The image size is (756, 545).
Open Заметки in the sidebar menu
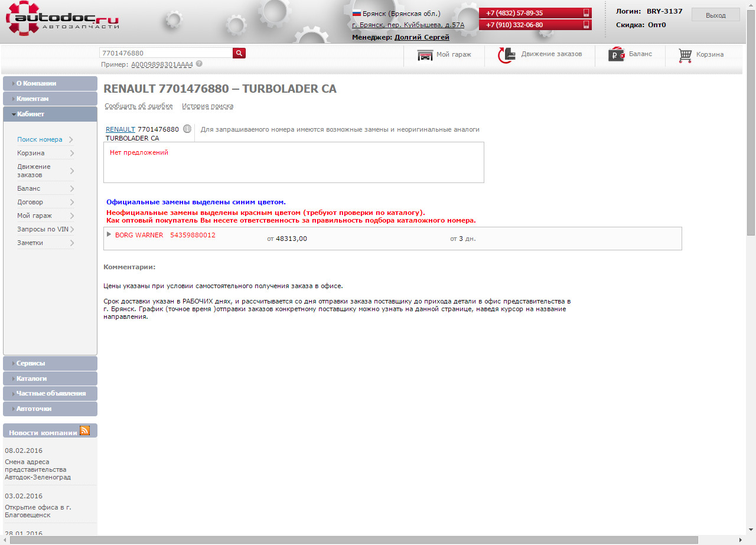(30, 243)
